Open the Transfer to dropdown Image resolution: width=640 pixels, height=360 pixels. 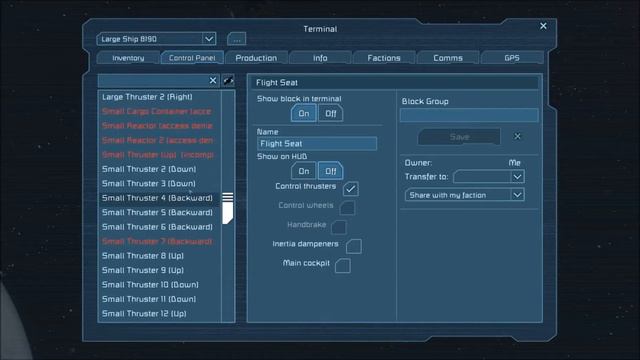point(489,177)
